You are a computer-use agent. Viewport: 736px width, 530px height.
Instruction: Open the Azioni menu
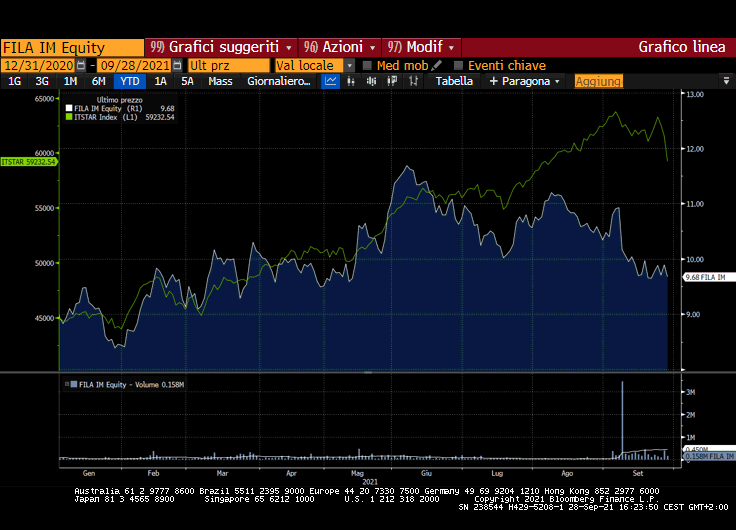(x=341, y=47)
